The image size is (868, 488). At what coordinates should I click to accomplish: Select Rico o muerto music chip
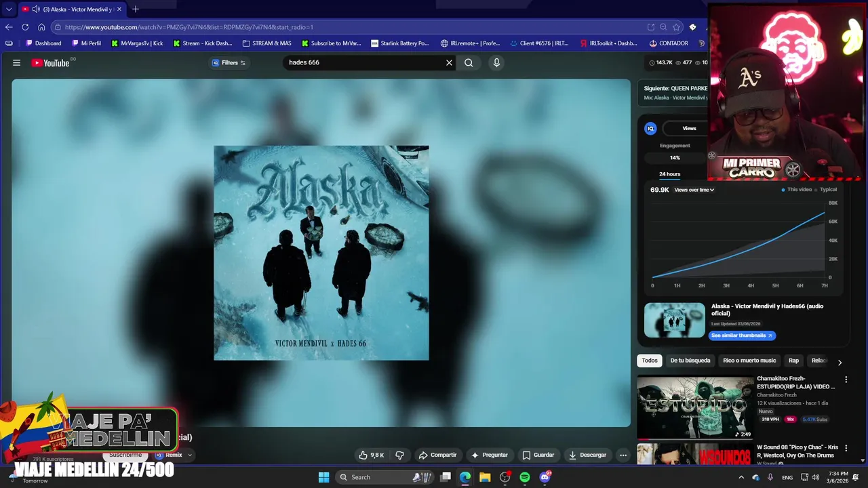[x=749, y=361]
